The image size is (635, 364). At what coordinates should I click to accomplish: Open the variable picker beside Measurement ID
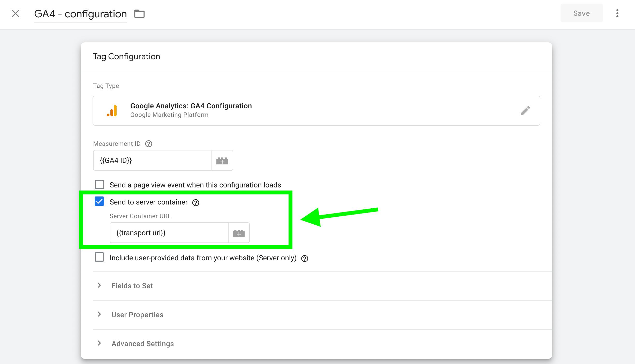point(222,160)
